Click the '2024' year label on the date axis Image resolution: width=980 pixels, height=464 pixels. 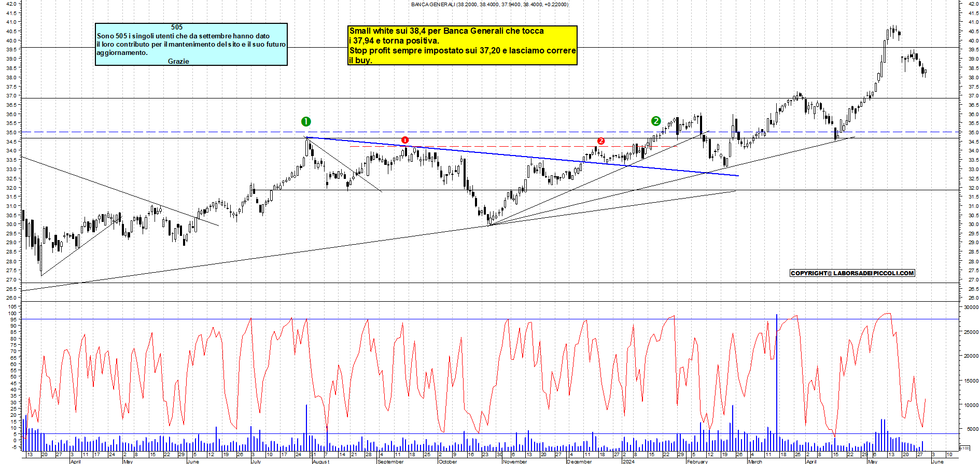point(628,461)
